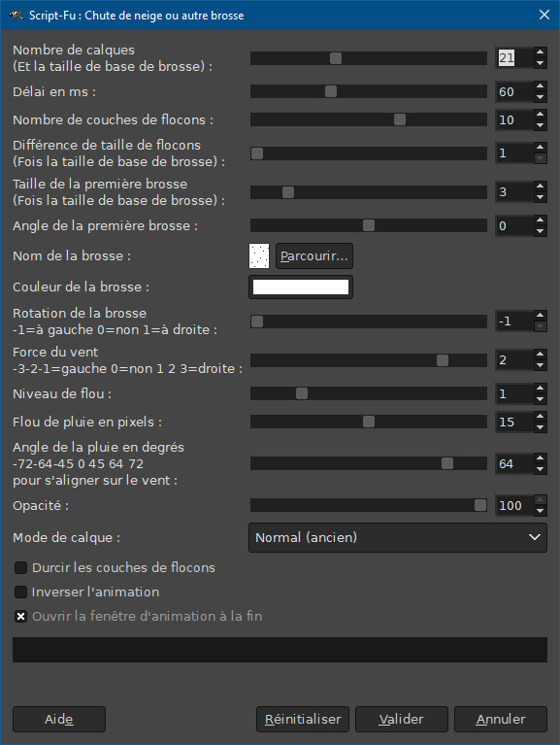This screenshot has height=745, width=560.
Task: Decrease Taille de la première brosse value
Action: coord(540,197)
